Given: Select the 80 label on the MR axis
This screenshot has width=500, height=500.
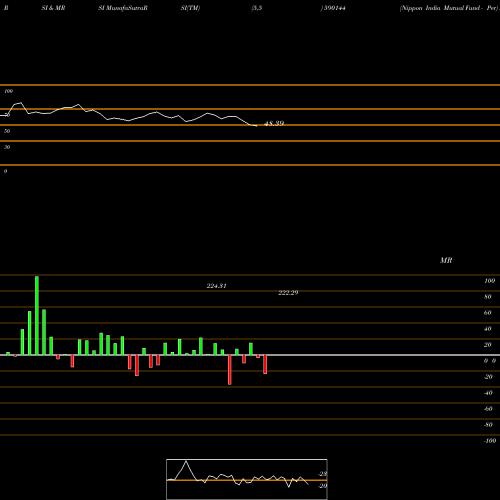Looking at the screenshot, I should pos(488,297).
